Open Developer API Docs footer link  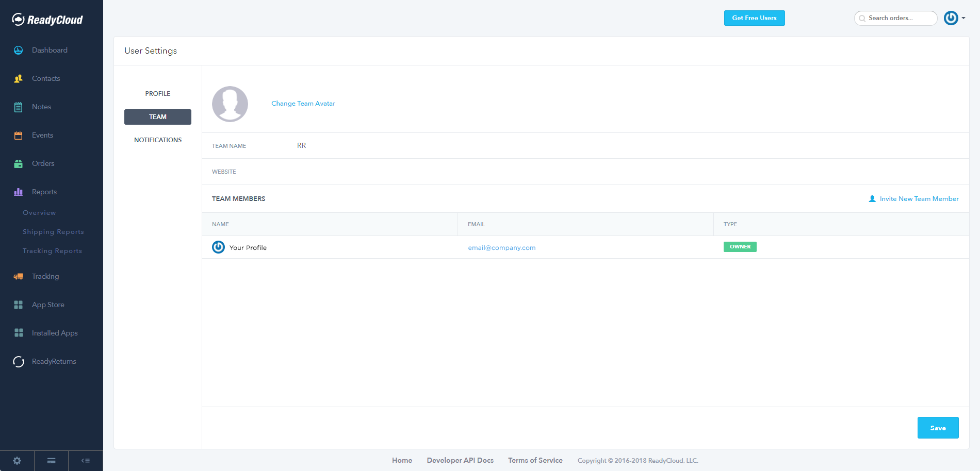[x=460, y=460]
